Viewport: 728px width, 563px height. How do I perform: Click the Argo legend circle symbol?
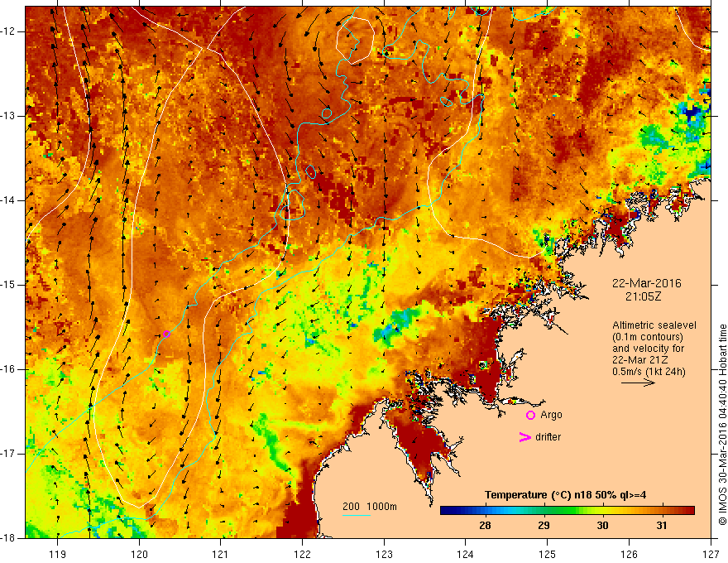530,416
